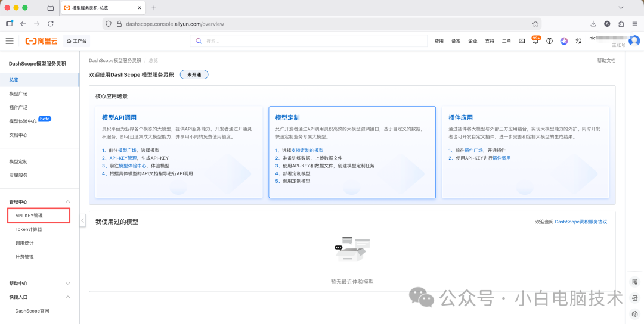This screenshot has width=644, height=324.
Task: Open the tab overview icon in titlebar
Action: tap(51, 8)
